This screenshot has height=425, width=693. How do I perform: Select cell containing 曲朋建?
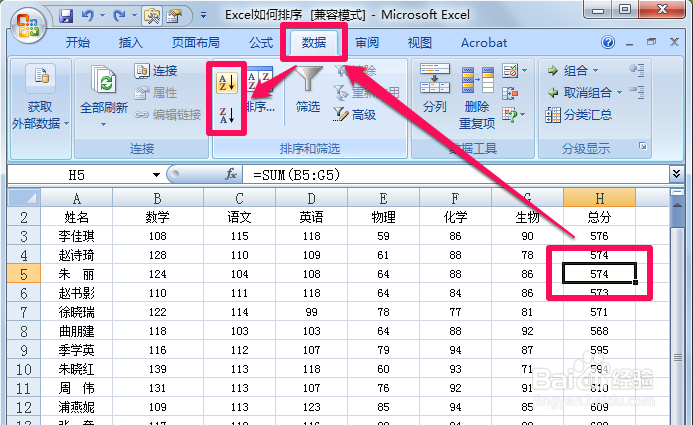(x=76, y=331)
